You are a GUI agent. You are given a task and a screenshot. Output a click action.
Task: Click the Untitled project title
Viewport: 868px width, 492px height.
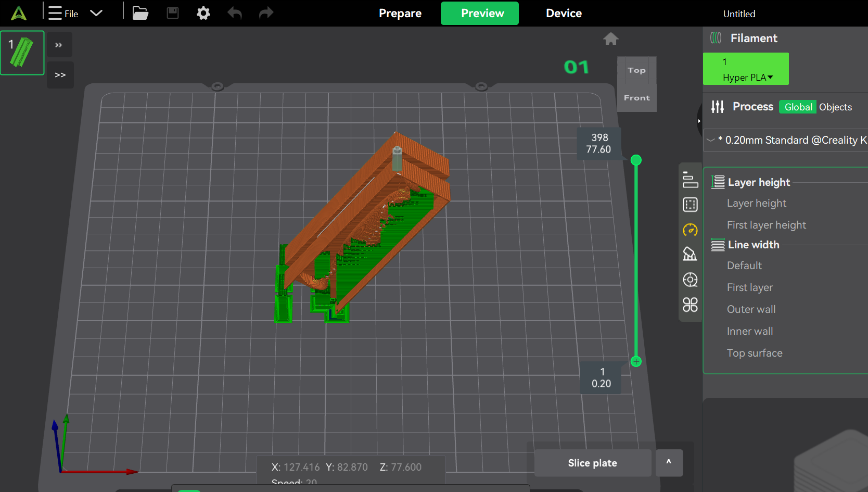(739, 14)
